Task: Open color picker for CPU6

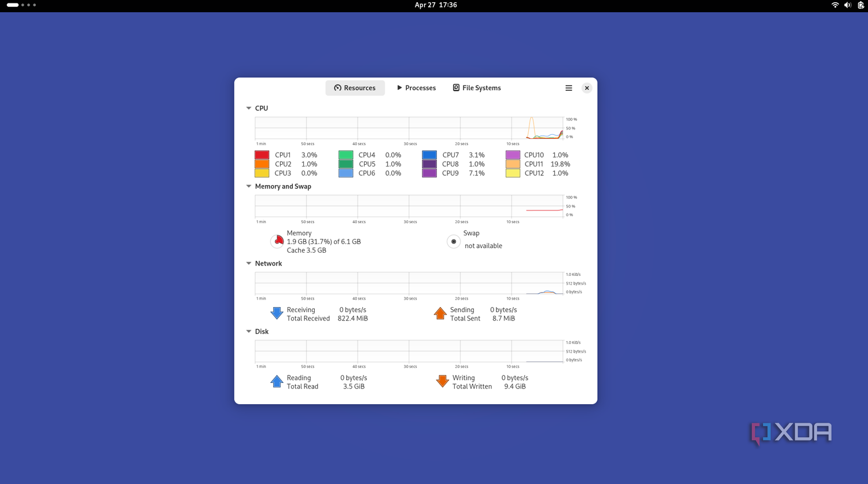Action: [345, 173]
